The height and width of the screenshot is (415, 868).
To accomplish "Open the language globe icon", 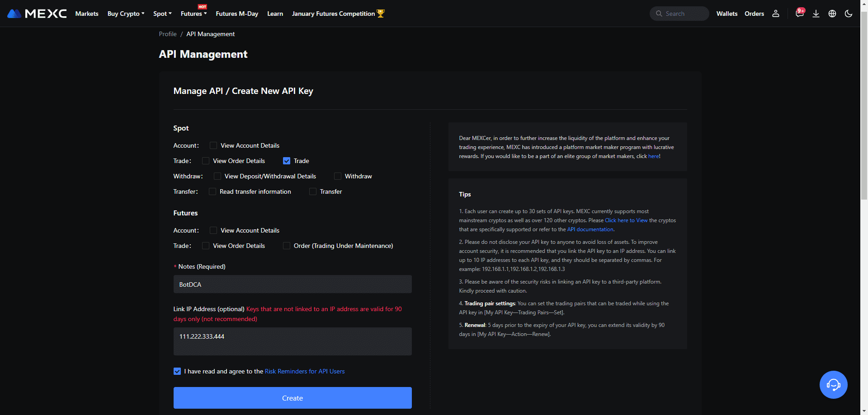I will 832,14.
